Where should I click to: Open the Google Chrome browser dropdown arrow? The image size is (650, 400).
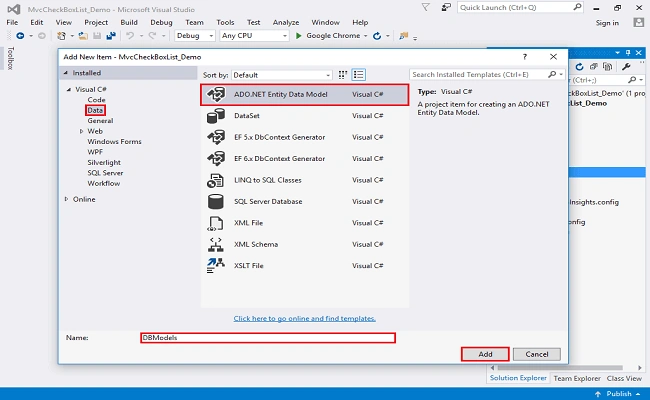366,36
